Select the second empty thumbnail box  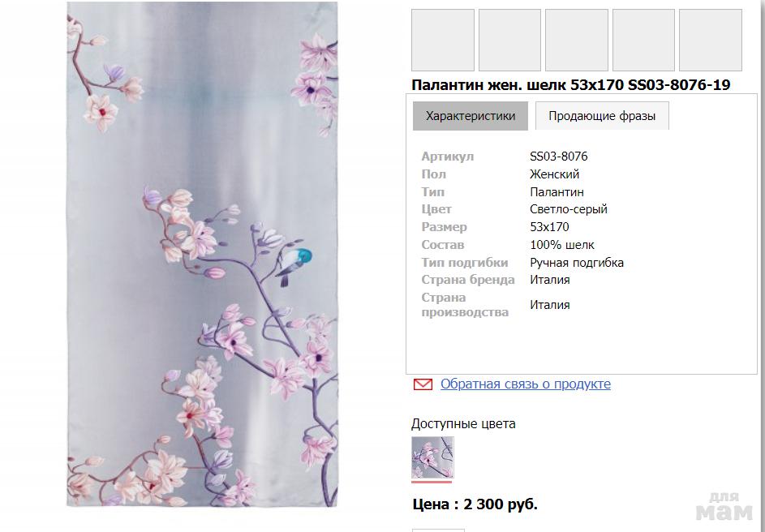pyautogui.click(x=509, y=40)
